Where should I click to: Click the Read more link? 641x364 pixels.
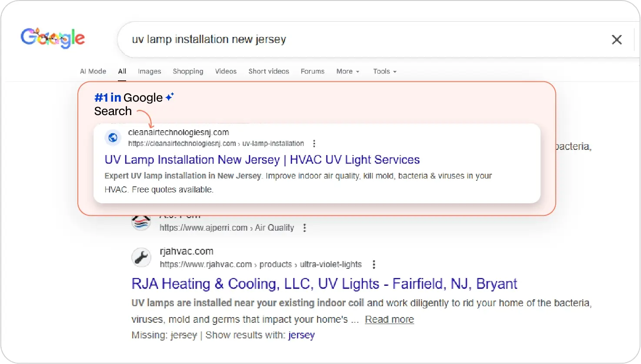click(x=389, y=319)
